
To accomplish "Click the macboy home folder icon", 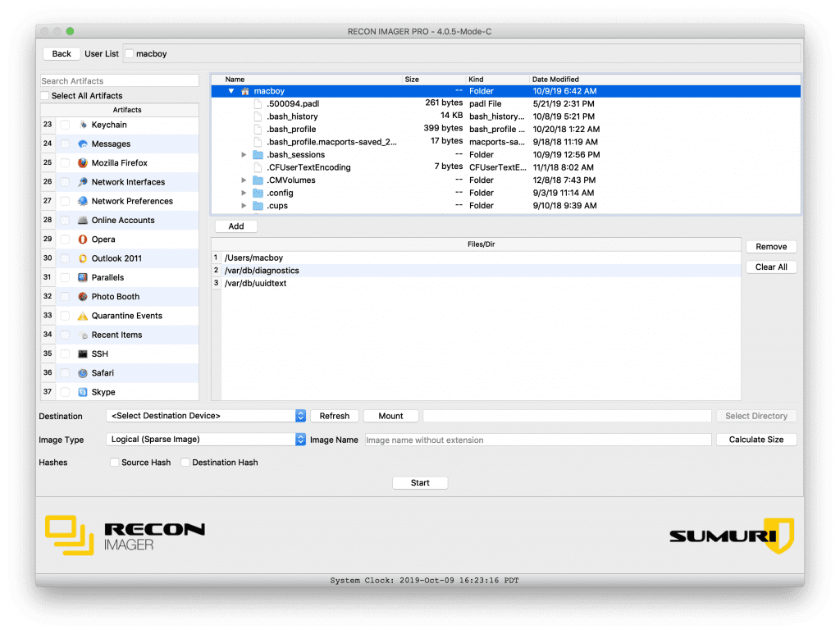I will [245, 91].
